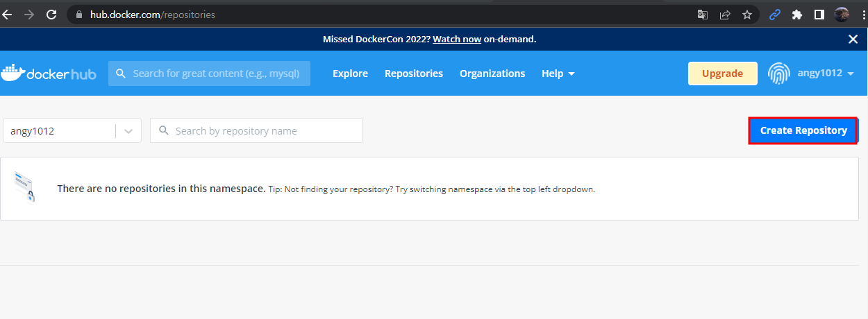Open the angy1012 namespace dropdown
The width and height of the screenshot is (868, 319).
[72, 130]
